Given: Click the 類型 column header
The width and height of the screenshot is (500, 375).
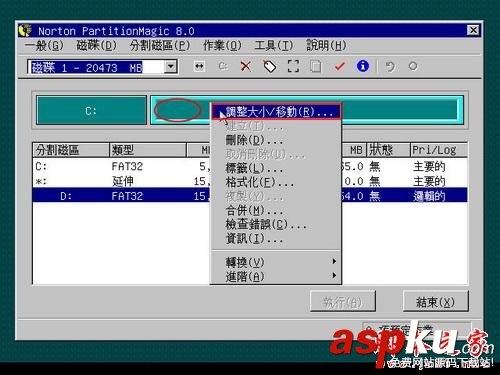Looking at the screenshot, I should click(148, 150).
